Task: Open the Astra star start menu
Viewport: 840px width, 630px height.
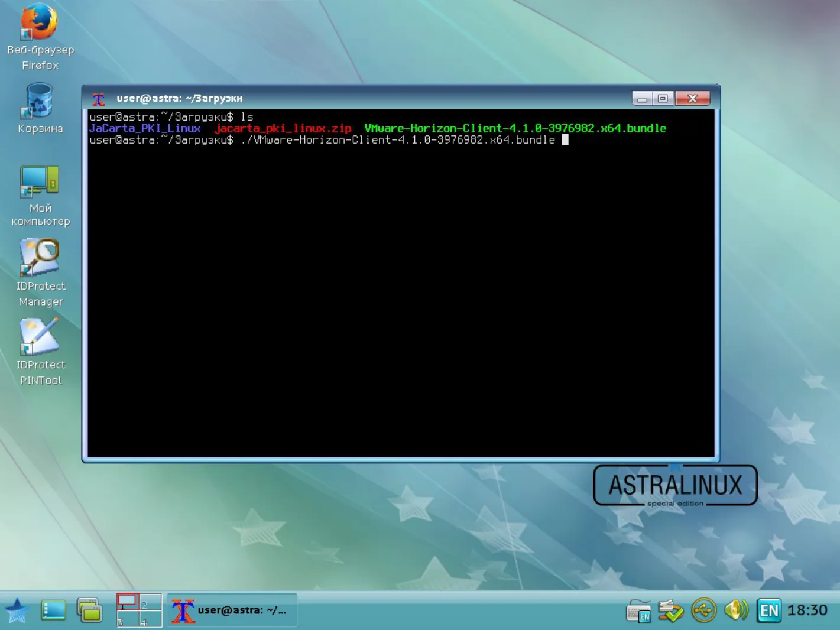Action: (17, 610)
